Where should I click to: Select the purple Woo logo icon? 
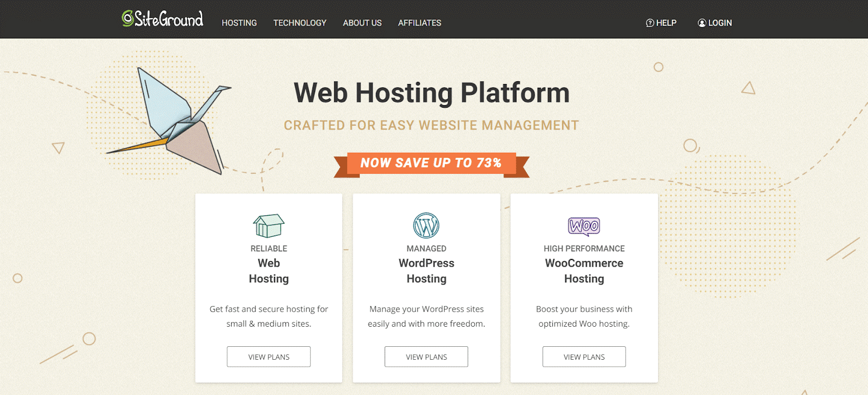pyautogui.click(x=584, y=226)
